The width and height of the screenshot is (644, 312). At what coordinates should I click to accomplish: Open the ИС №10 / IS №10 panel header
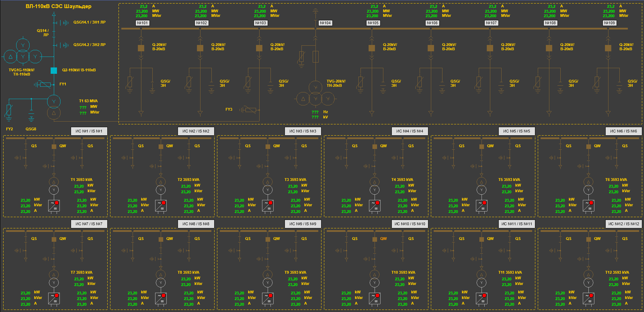pyautogui.click(x=410, y=224)
